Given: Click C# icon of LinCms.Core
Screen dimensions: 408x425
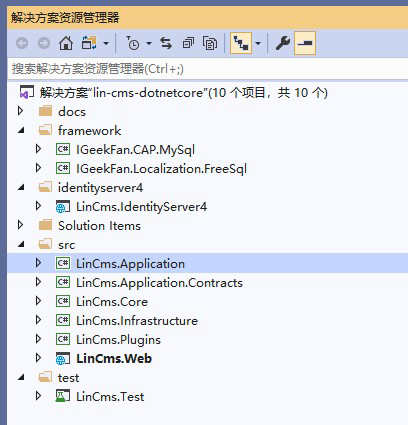Looking at the screenshot, I should (x=63, y=301).
